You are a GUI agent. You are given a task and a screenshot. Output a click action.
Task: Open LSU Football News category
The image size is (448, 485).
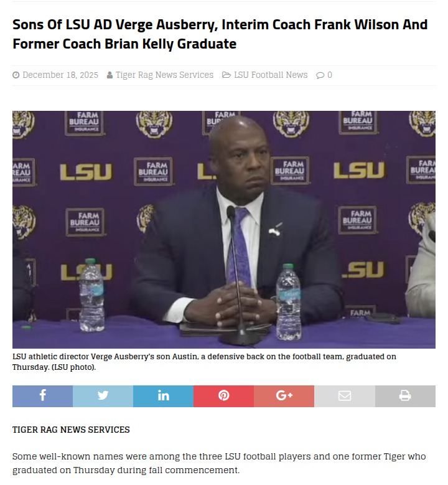[x=271, y=75]
